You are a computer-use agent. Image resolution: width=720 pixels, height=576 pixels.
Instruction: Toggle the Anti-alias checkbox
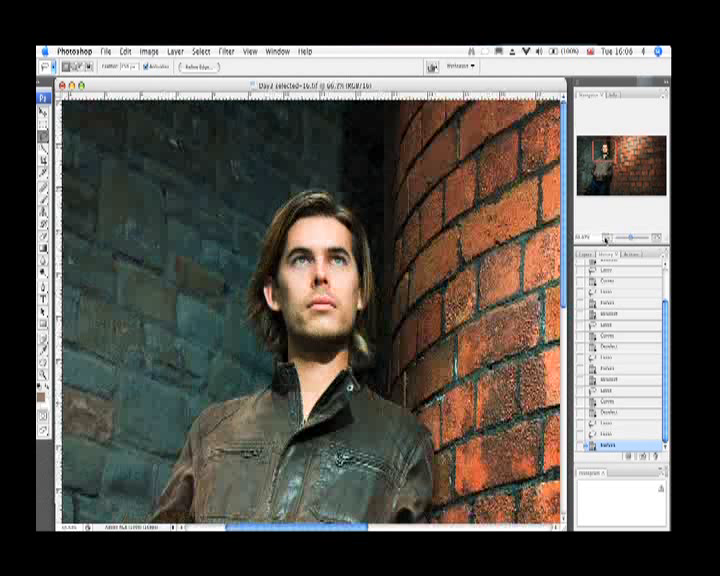click(x=146, y=67)
